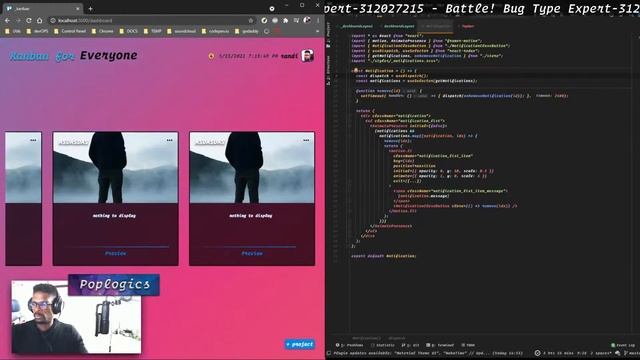Click the time tracker clock icon in status bar
The width and height of the screenshot is (640, 360).
click(538, 353)
